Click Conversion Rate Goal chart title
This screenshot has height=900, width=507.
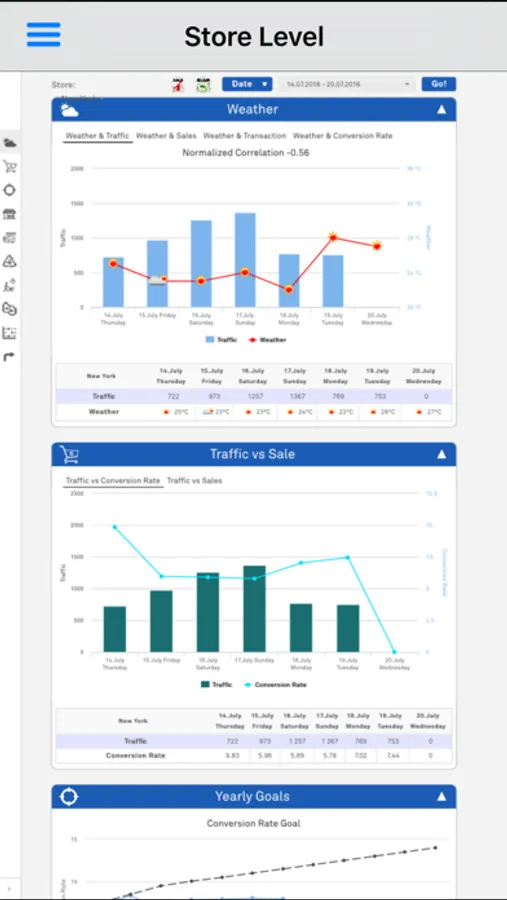pyautogui.click(x=253, y=824)
